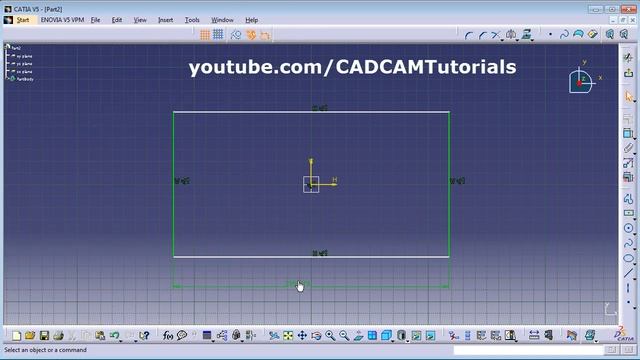Open the Tools menu

[x=192, y=20]
